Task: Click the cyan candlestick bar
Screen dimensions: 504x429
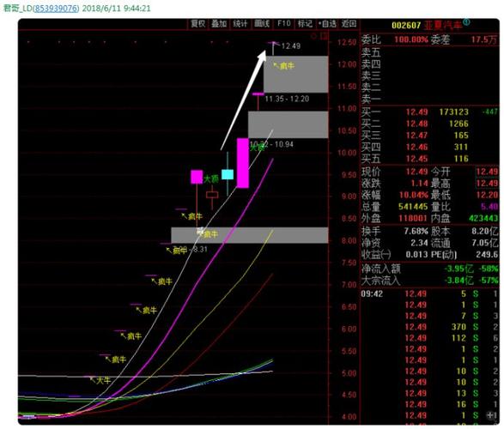Action: coord(228,174)
